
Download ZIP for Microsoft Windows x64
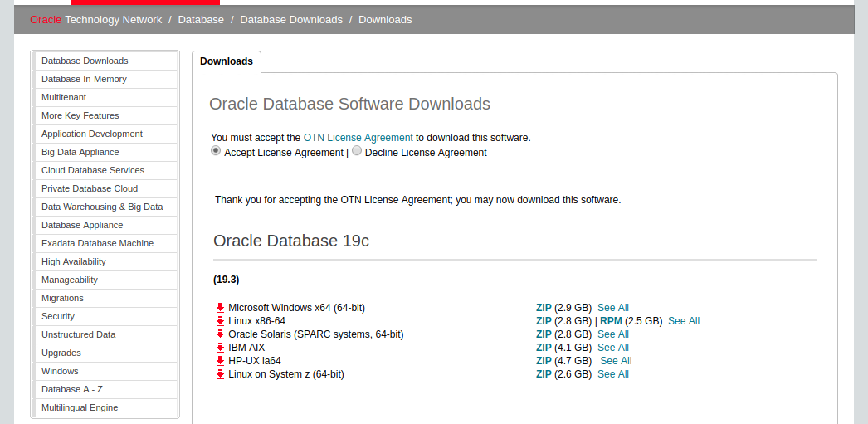[544, 308]
